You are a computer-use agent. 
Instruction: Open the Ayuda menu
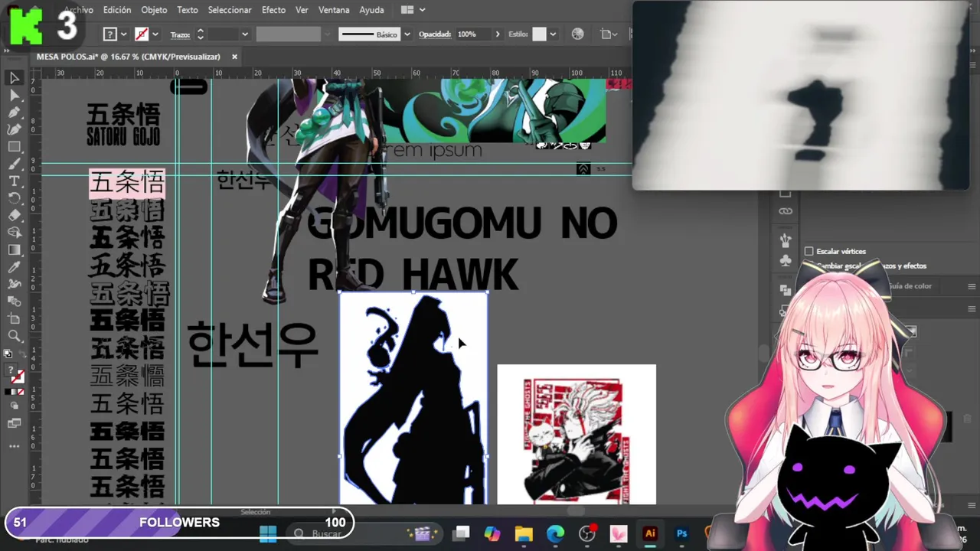371,10
